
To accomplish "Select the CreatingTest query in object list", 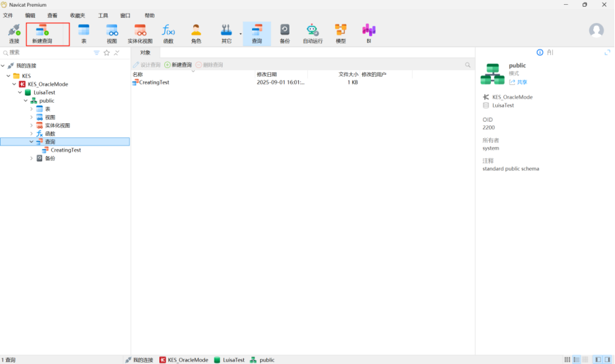I will (x=153, y=82).
